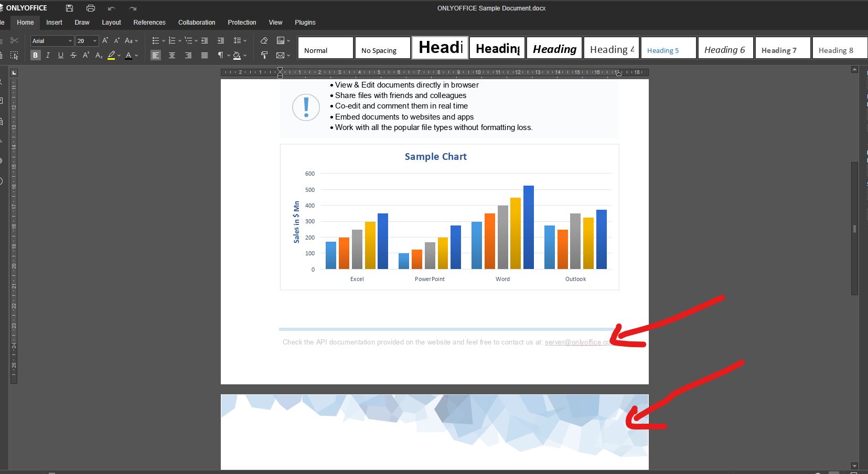
Task: Apply the Heading 5 style
Action: tap(669, 48)
